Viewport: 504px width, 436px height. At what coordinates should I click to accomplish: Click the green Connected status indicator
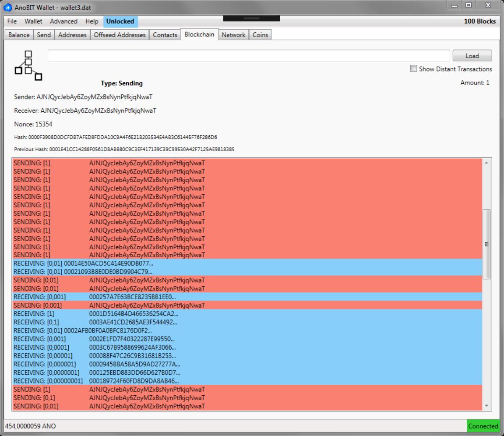click(483, 426)
